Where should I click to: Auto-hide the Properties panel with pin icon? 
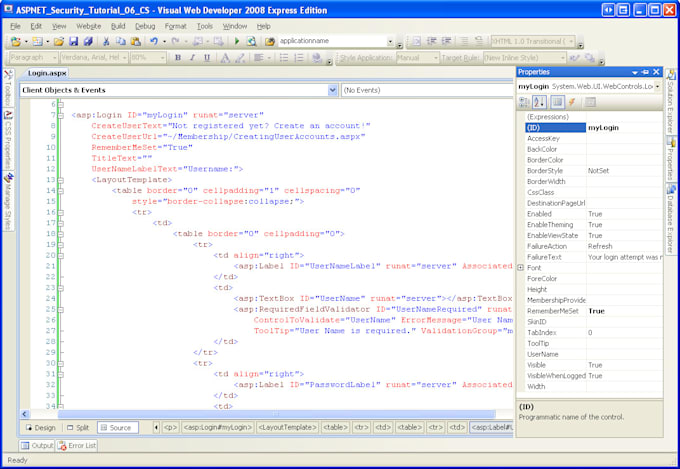click(644, 73)
